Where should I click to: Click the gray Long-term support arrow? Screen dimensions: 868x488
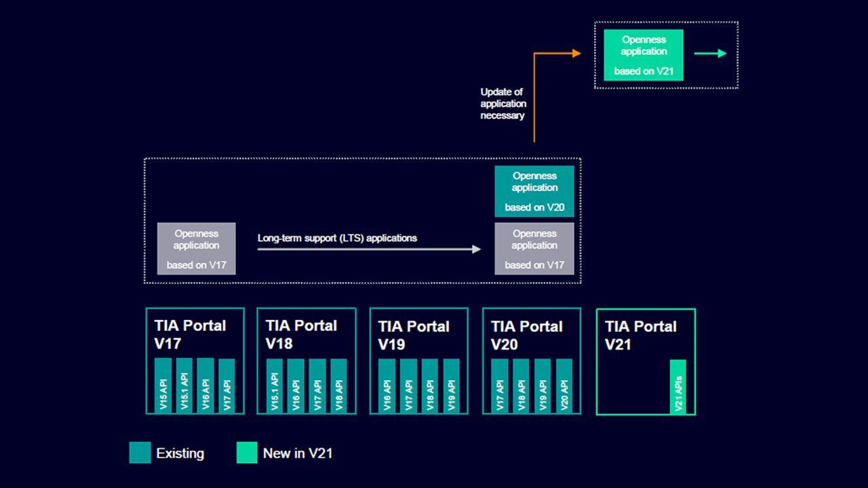coord(369,249)
